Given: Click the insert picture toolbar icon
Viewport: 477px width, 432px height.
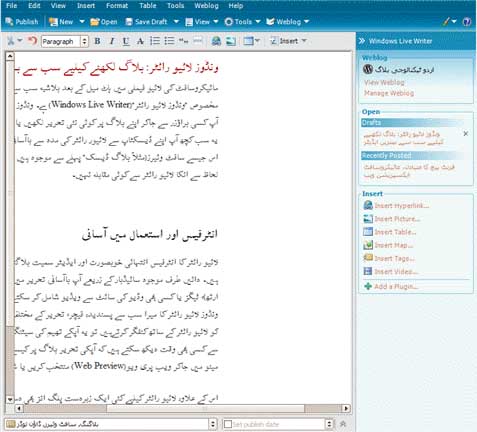Looking at the screenshot, I should pyautogui.click(x=231, y=41).
